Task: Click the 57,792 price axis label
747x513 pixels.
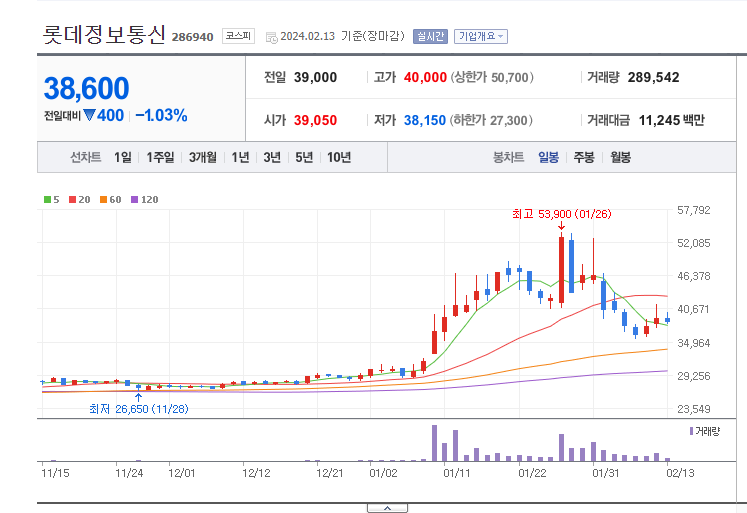Action: [x=694, y=210]
